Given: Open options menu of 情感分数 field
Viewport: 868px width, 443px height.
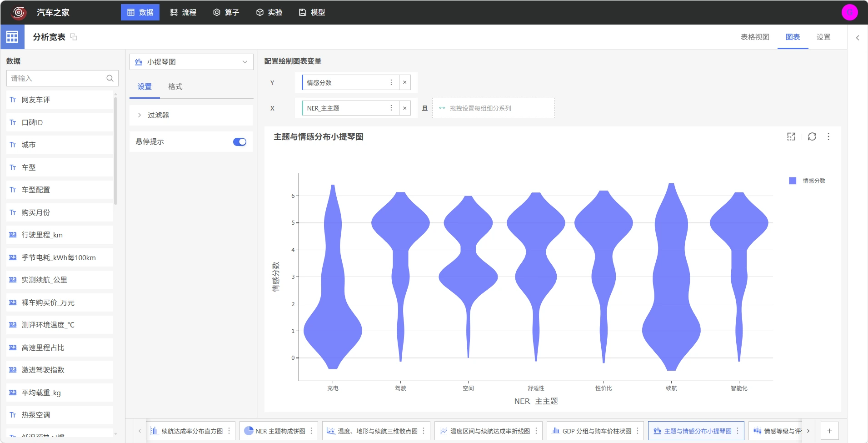Looking at the screenshot, I should pyautogui.click(x=391, y=82).
